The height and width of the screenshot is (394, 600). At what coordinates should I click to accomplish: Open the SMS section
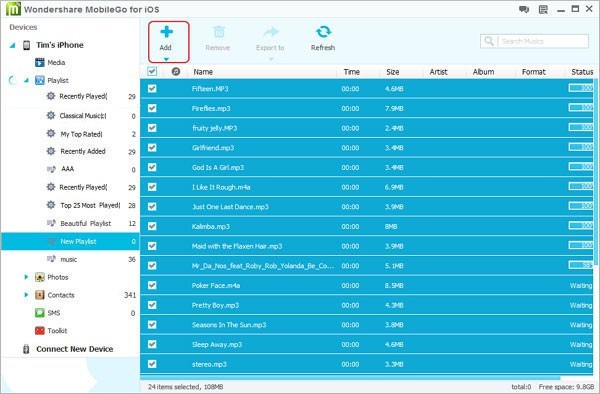point(54,313)
